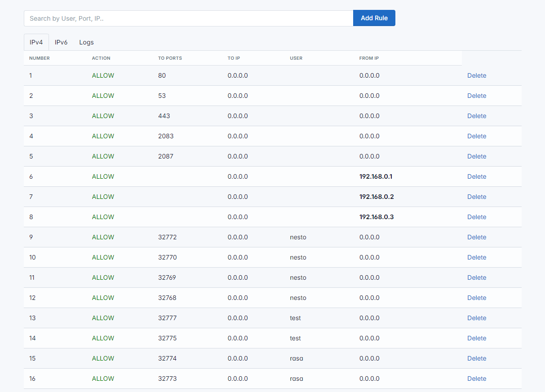This screenshot has width=545, height=392.
Task: Delete rule 6 from 192.168.0.1
Action: pos(477,176)
